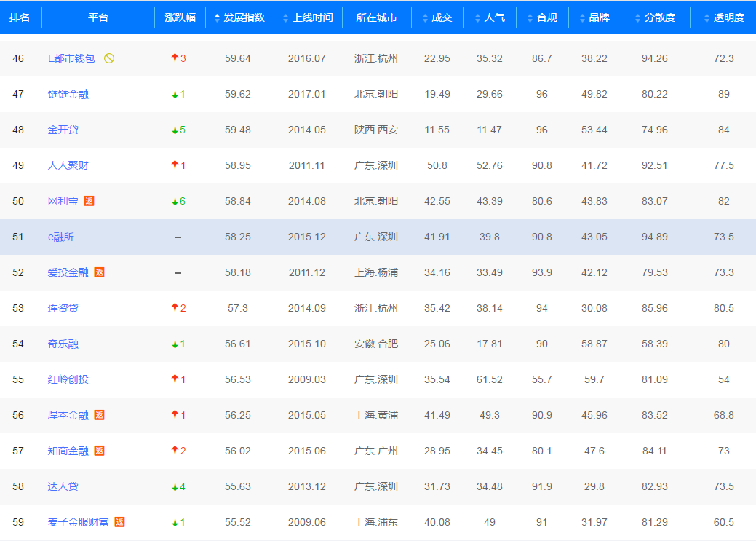This screenshot has height=541, width=756.
Task: Click the orange 返 badge next to 网利宝
Action: (89, 201)
